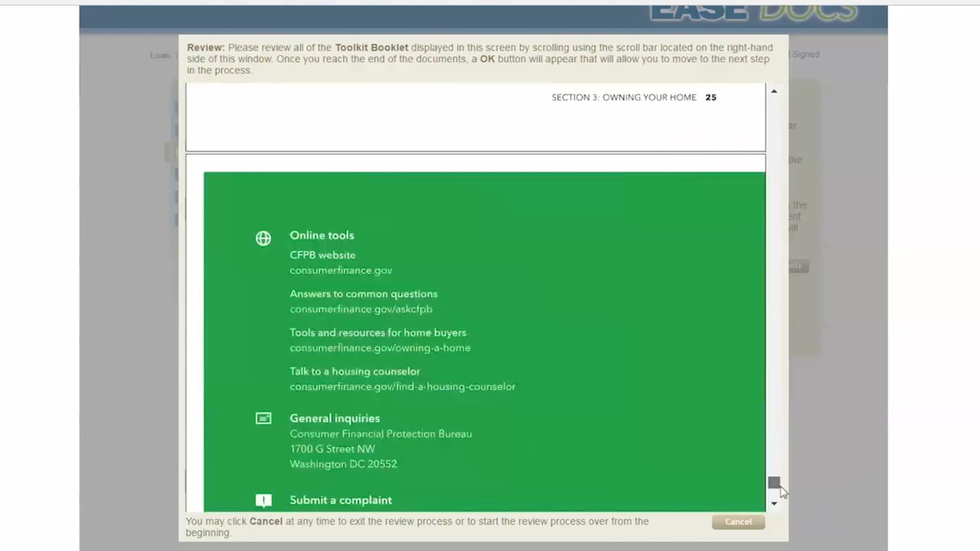Open the consumerfinance.gov/askcfpb link
This screenshot has width=980, height=551.
[361, 309]
